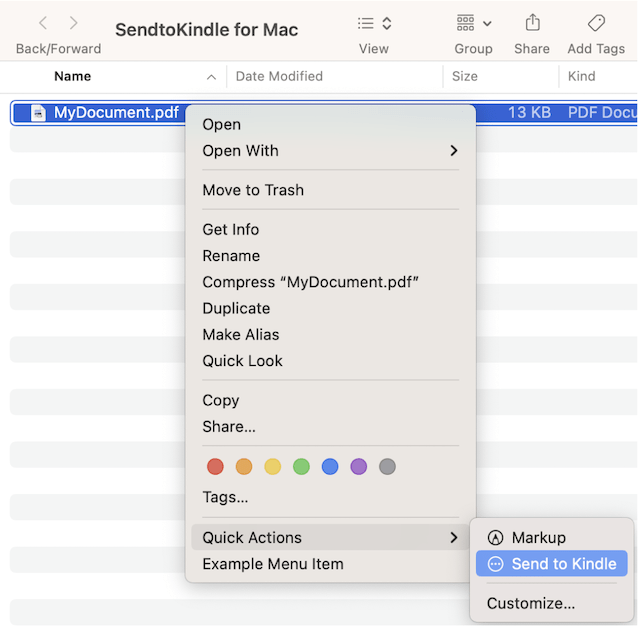Apply the red color tag
Viewport: 640px width, 629px height.
pos(215,467)
